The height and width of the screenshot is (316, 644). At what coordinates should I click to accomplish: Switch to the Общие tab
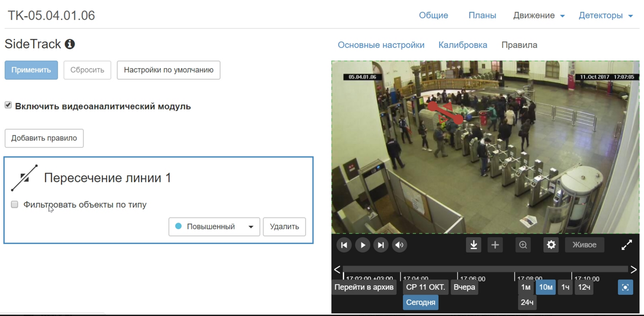433,15
